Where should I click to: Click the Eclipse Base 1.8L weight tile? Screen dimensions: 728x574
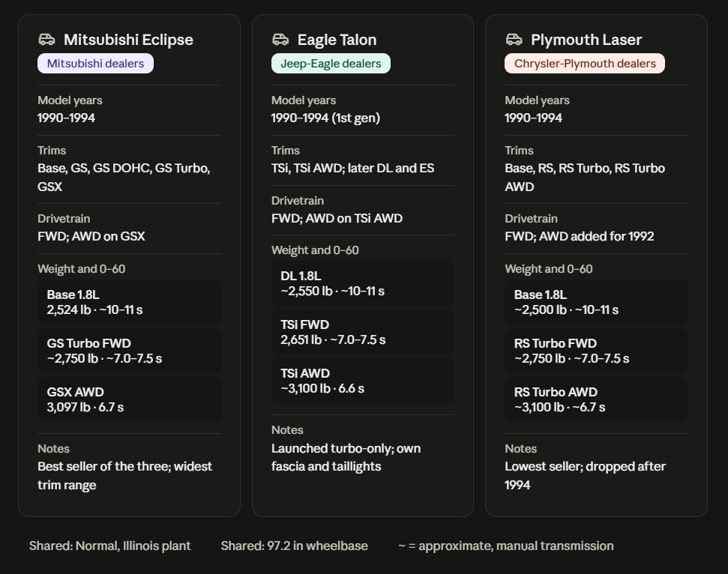[129, 302]
